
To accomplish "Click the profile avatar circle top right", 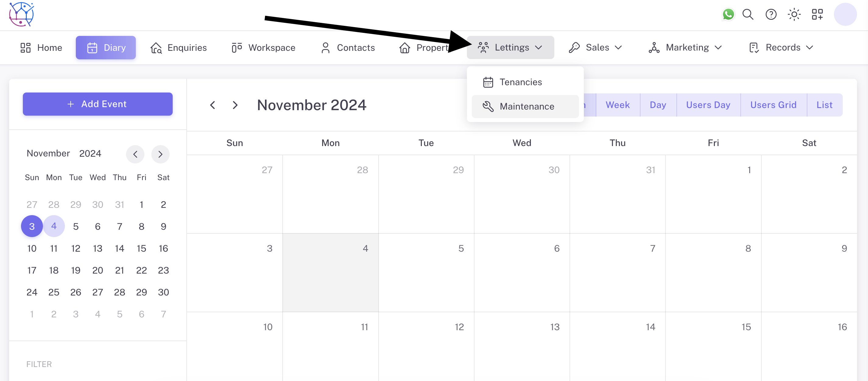I will tap(845, 15).
